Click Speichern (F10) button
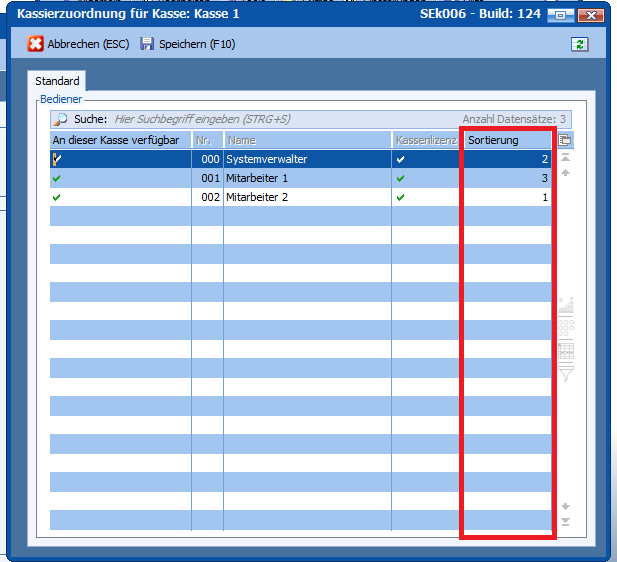Image resolution: width=617 pixels, height=562 pixels. (187, 44)
